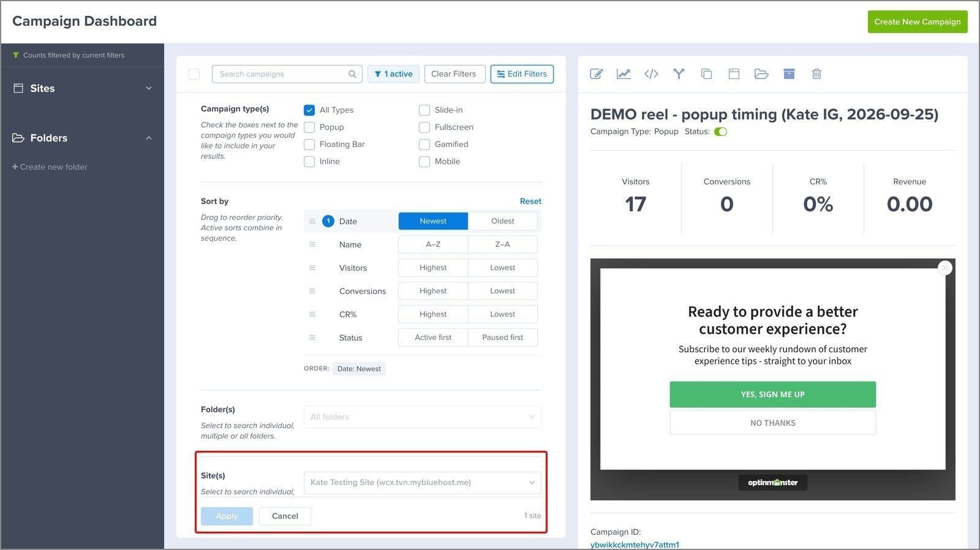Click drag handle icon beside Conversions sort

tap(312, 291)
